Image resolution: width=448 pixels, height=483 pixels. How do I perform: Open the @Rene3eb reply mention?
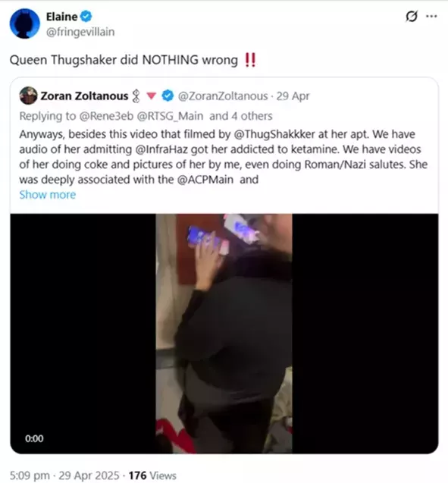[x=107, y=116]
